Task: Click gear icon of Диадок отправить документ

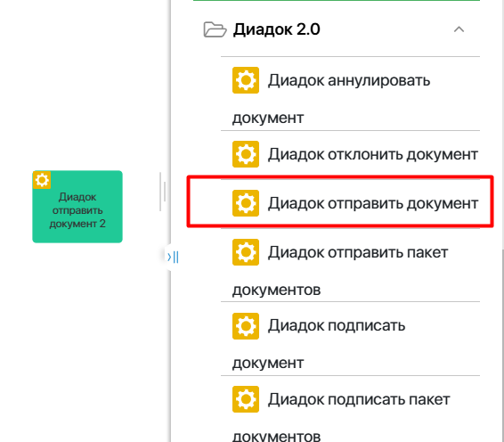Action: click(x=246, y=203)
